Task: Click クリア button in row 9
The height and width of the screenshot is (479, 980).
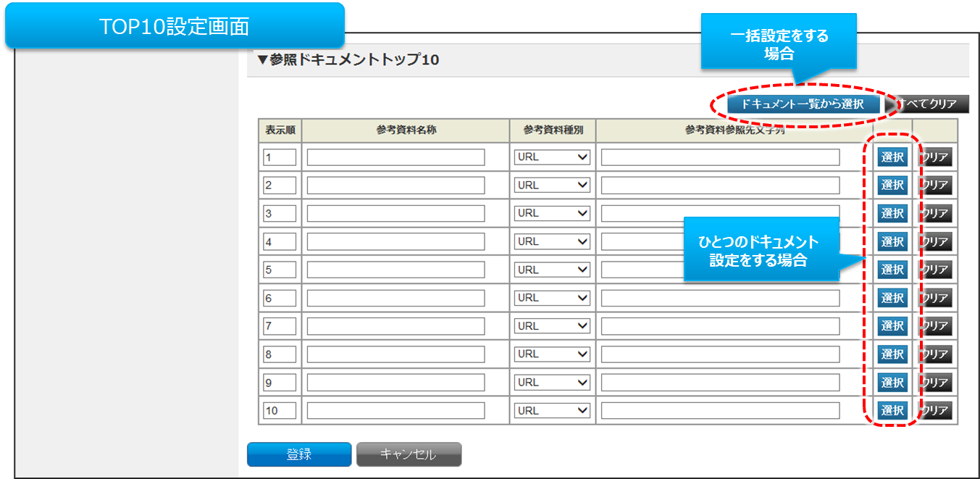Action: [935, 383]
